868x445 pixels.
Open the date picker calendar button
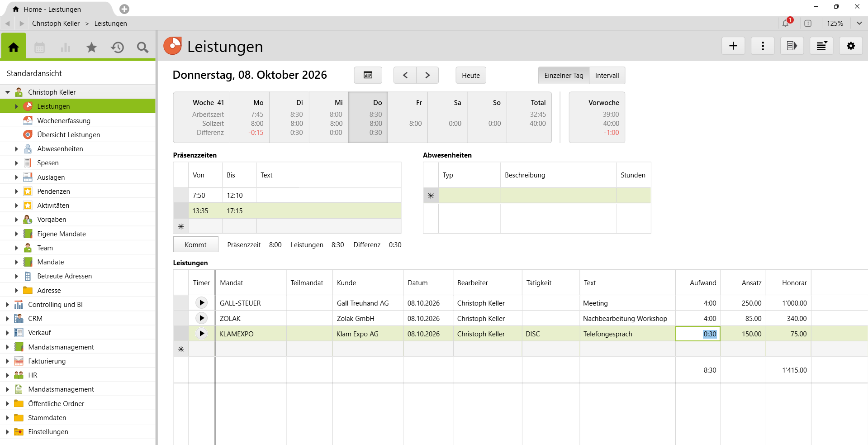pos(368,75)
